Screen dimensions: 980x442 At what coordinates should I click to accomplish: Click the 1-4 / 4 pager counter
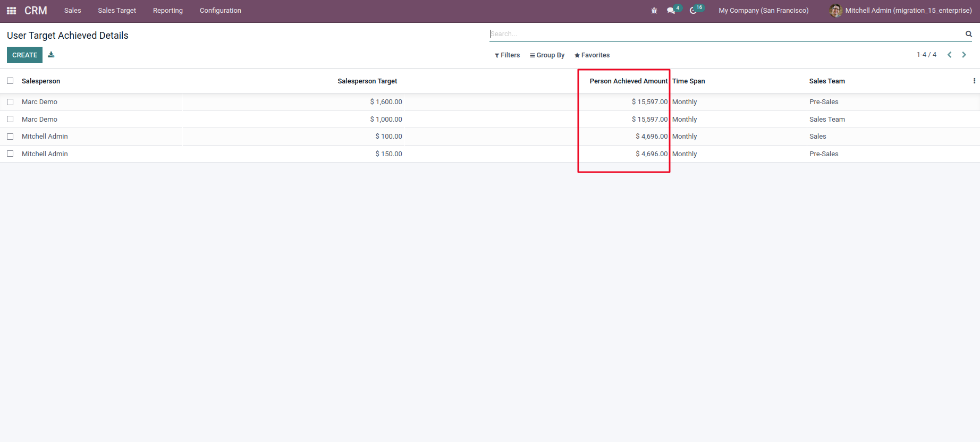pyautogui.click(x=926, y=55)
